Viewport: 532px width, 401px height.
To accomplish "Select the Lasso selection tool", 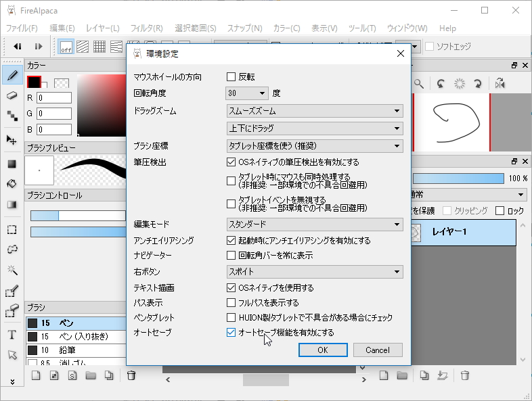I will [12, 250].
